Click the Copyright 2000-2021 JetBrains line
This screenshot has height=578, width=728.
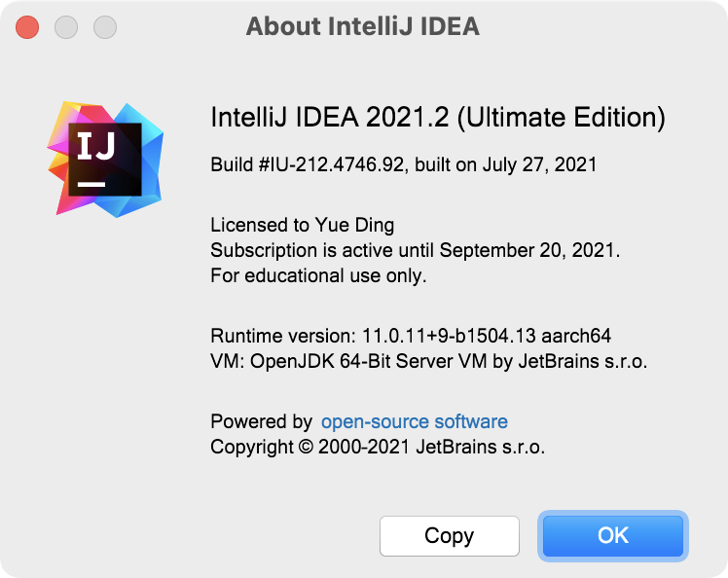tap(378, 447)
